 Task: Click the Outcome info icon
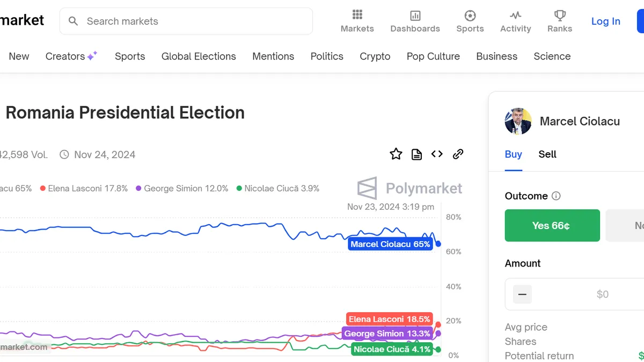coord(556,196)
